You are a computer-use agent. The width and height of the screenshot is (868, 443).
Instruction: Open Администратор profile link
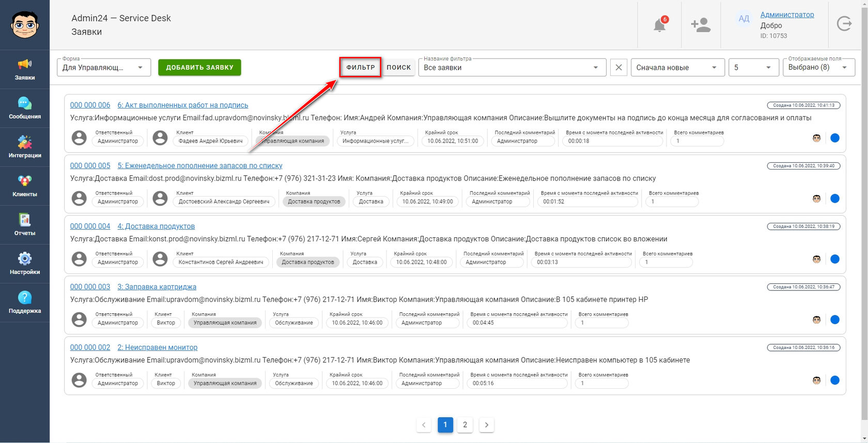787,14
